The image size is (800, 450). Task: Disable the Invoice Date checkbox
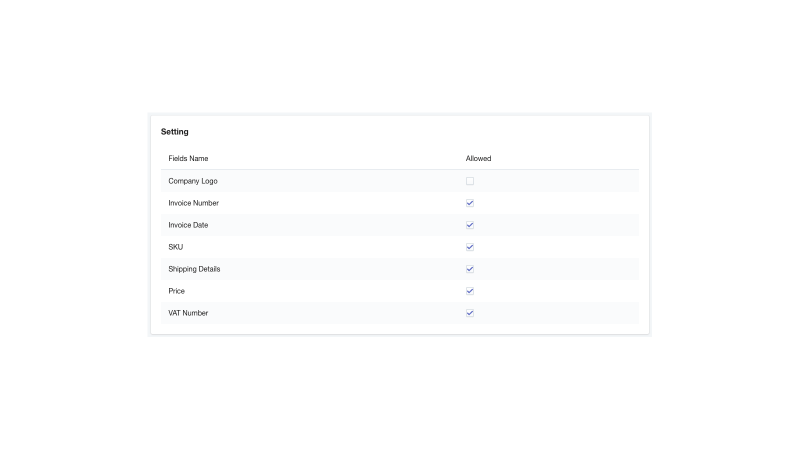tap(469, 225)
